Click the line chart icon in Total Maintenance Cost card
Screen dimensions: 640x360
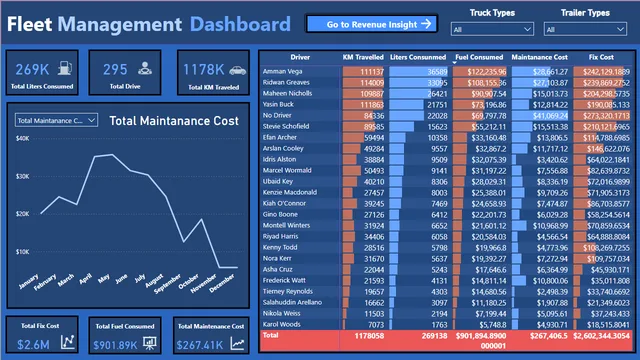(x=238, y=343)
